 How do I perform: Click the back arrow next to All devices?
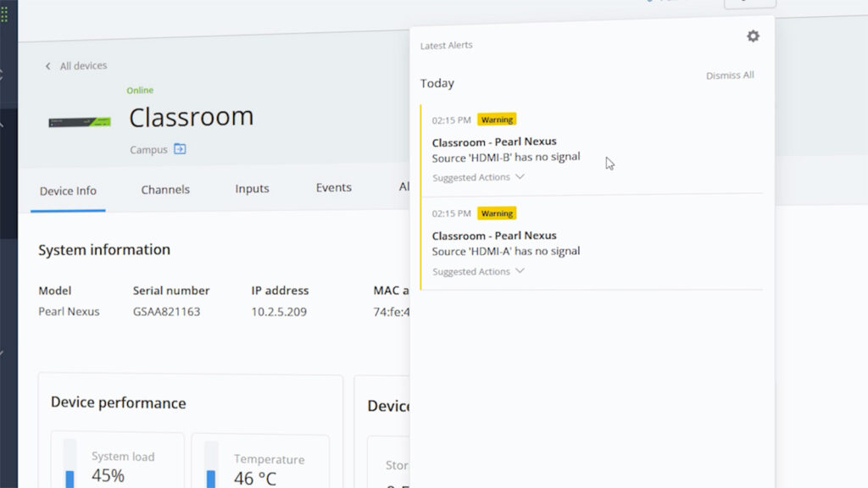click(x=48, y=66)
